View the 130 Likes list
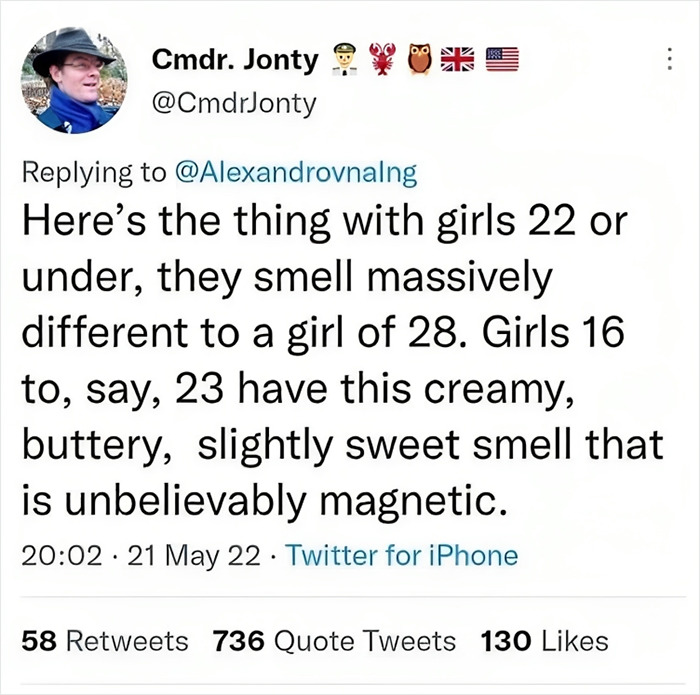Viewport: 700px width, 695px height. point(543,640)
